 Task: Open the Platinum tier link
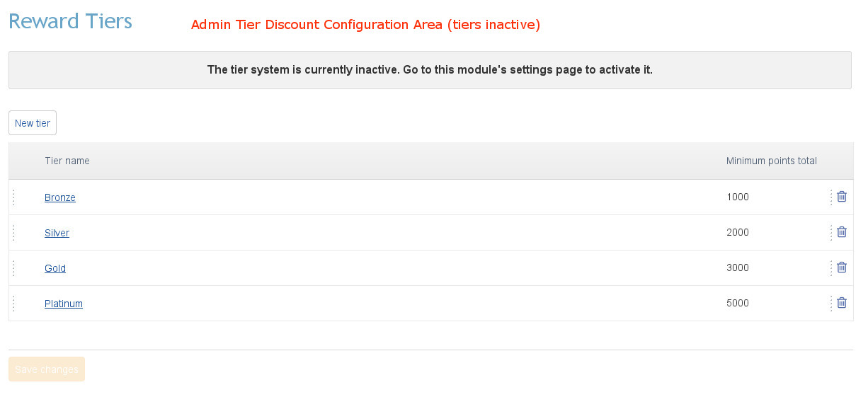(x=64, y=304)
